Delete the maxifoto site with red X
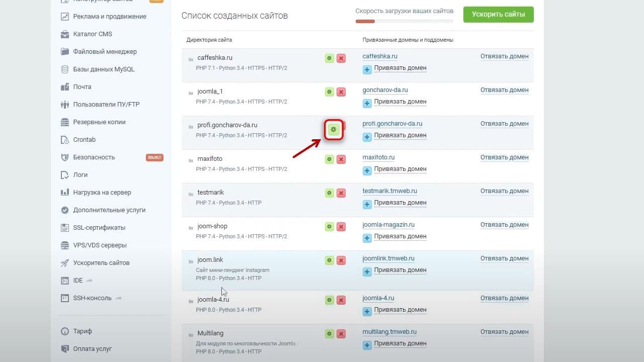Viewport: 644px width, 362px height. click(x=341, y=159)
